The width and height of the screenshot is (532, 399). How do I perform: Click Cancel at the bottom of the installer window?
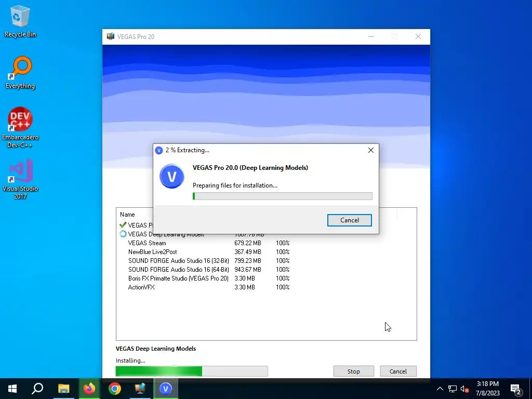coord(398,371)
